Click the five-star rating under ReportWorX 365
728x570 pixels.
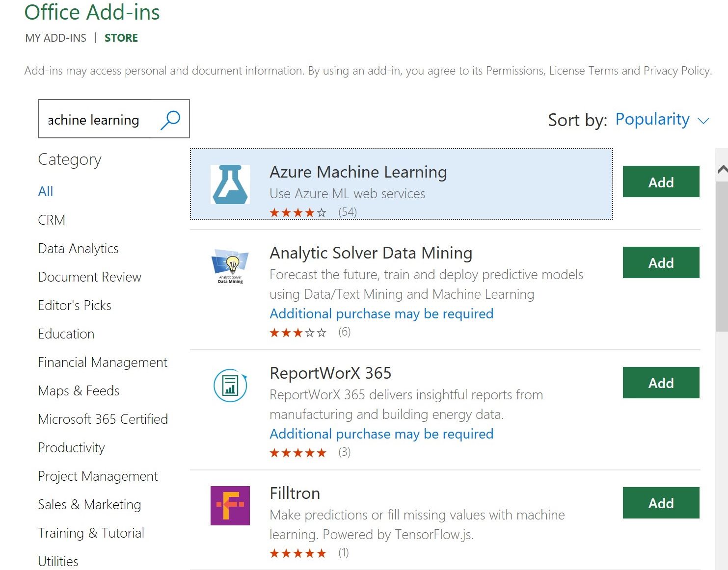point(297,452)
